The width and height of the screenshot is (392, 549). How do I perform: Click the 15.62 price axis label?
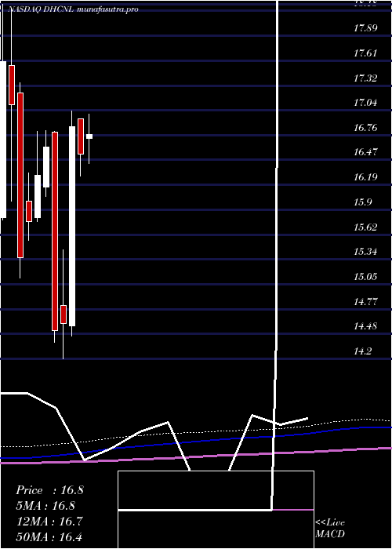click(365, 227)
